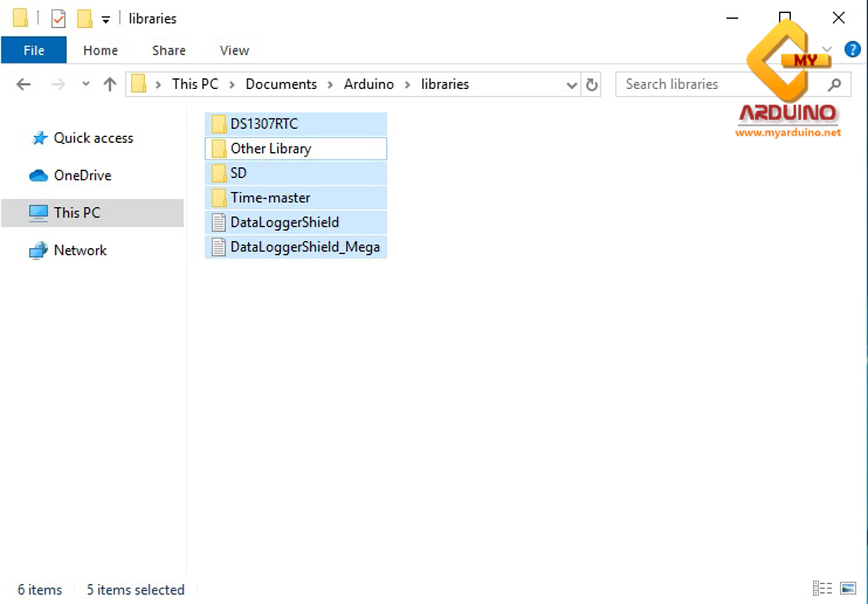Refresh the libraries folder view
868x604 pixels.
pos(591,85)
